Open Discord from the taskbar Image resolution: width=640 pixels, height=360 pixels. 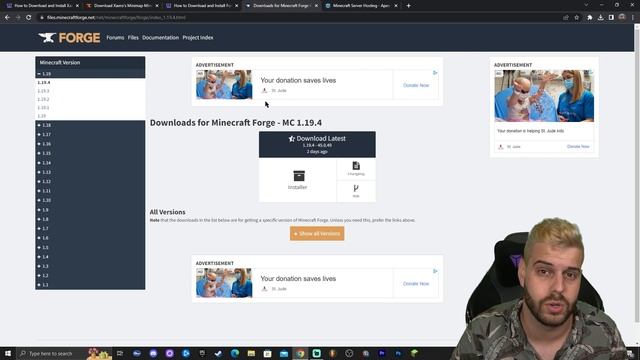[x=153, y=353]
